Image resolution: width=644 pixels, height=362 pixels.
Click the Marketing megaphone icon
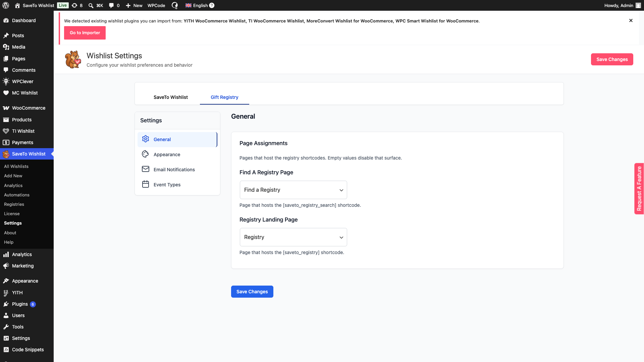coord(6,266)
